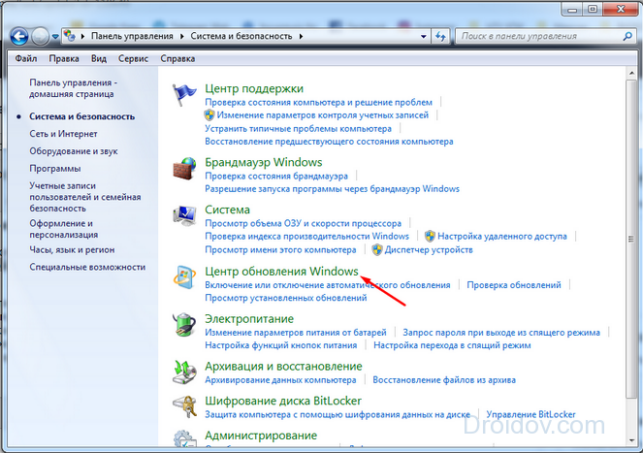The image size is (643, 453).
Task: Click the greyed forward navigation arrow
Action: (40, 36)
